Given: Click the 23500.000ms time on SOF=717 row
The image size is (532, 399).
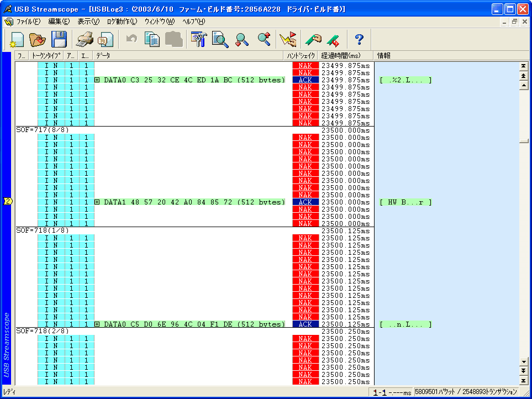Looking at the screenshot, I should click(346, 130).
